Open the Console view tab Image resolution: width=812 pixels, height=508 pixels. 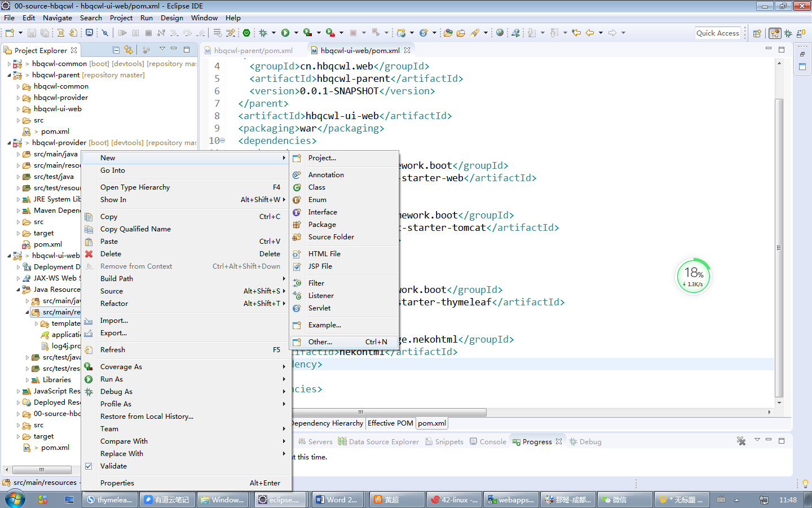(488, 441)
